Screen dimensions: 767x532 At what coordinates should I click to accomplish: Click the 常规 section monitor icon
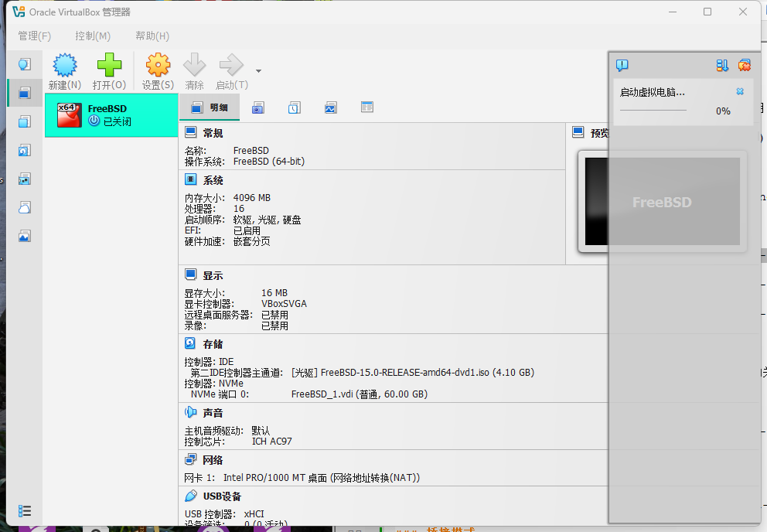click(x=191, y=132)
